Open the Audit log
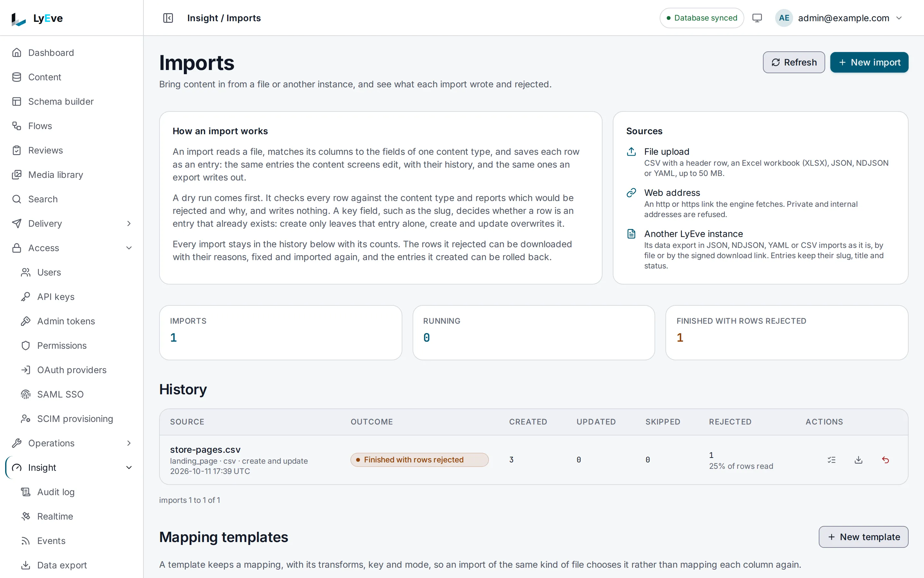924x578 pixels. coord(76,492)
